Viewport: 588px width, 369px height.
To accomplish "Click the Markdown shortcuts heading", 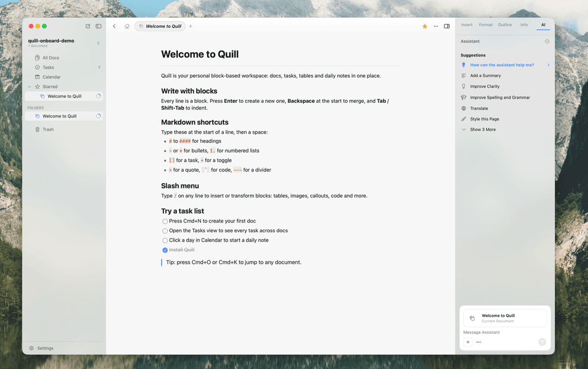I will pyautogui.click(x=194, y=122).
